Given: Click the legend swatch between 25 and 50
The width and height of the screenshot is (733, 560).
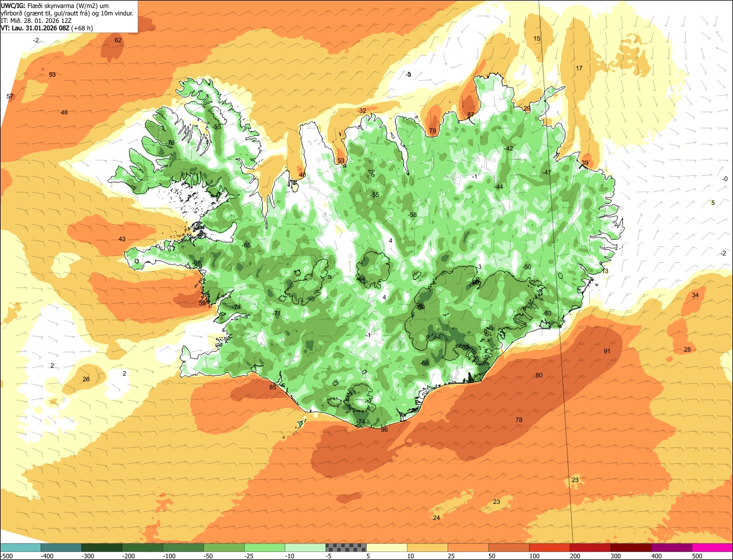Looking at the screenshot, I should 468,547.
